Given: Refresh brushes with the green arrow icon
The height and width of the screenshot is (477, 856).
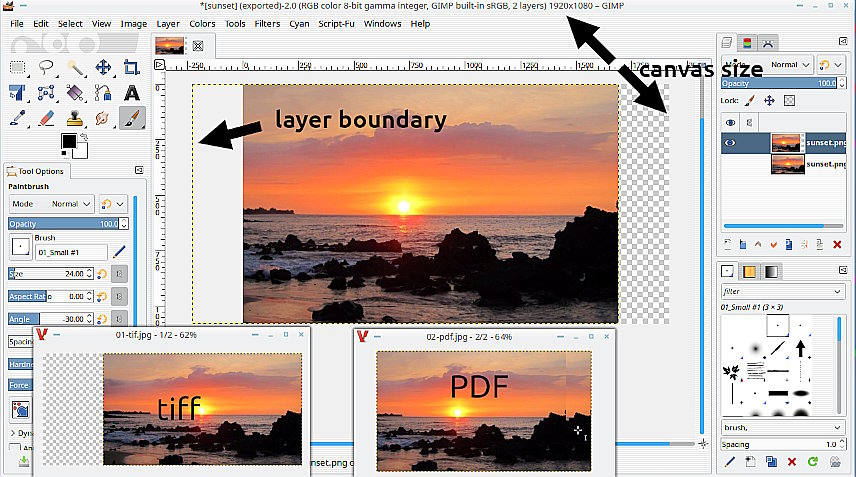Looking at the screenshot, I should click(x=811, y=461).
